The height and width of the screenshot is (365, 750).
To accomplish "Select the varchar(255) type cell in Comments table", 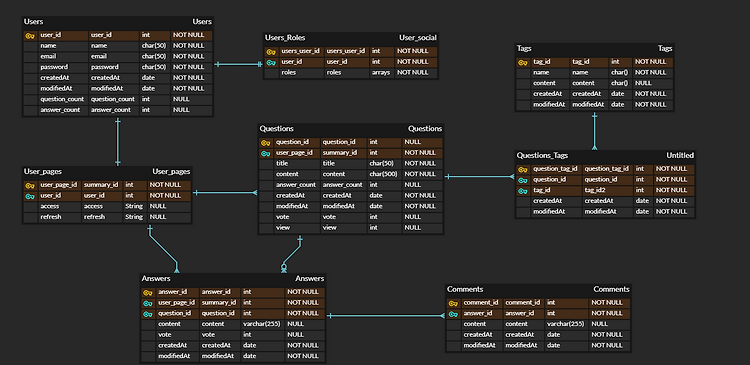I will (x=567, y=324).
